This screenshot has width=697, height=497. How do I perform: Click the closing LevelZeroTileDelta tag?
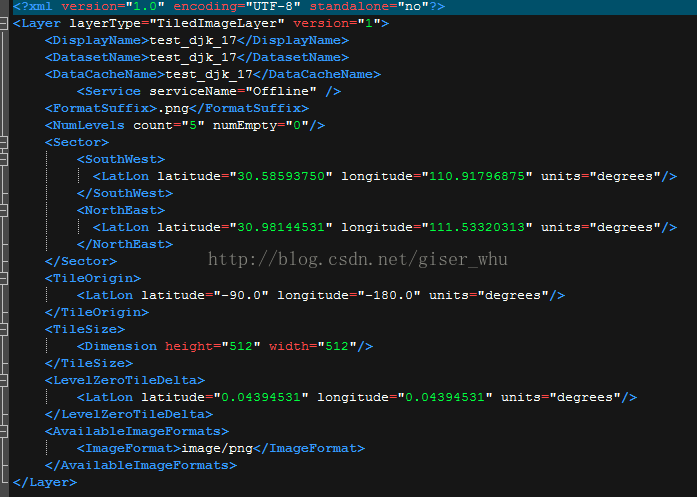tap(129, 414)
